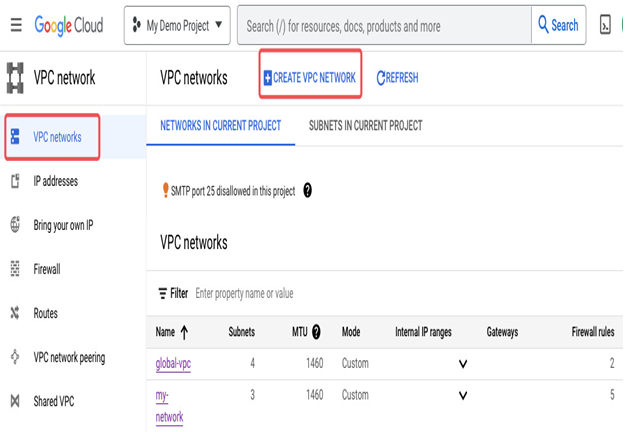Open the hamburger navigation menu
This screenshot has height=432, width=633.
16,25
